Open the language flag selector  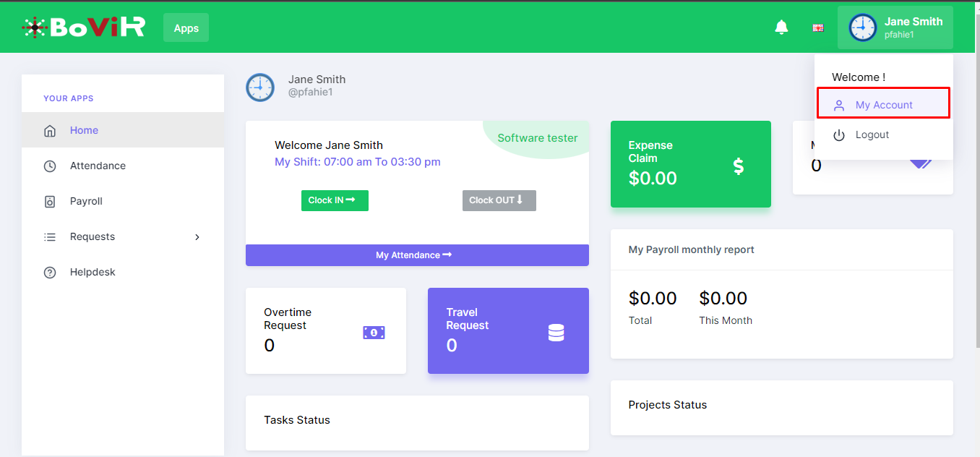(x=818, y=28)
